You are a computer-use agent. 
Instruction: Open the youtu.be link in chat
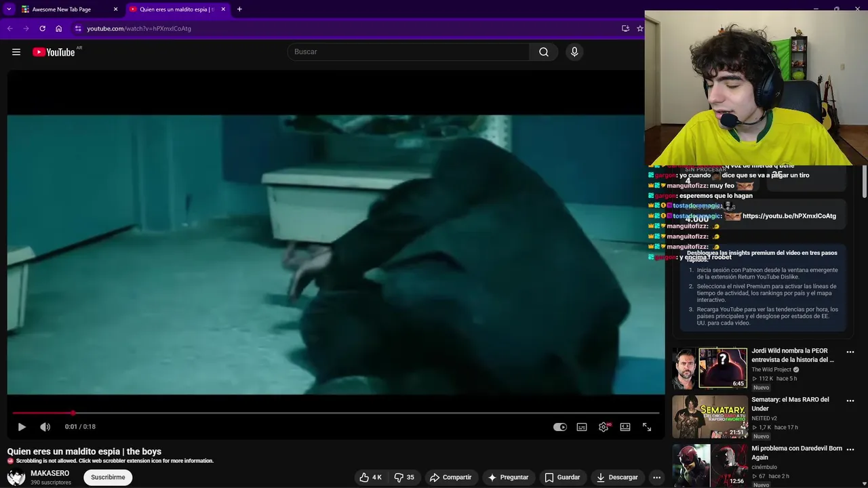789,216
